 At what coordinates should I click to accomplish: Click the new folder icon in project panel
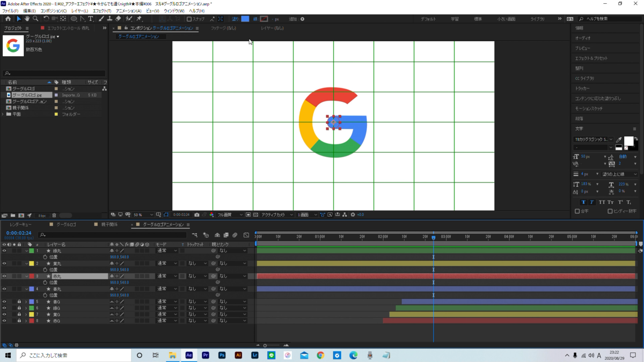click(13, 216)
